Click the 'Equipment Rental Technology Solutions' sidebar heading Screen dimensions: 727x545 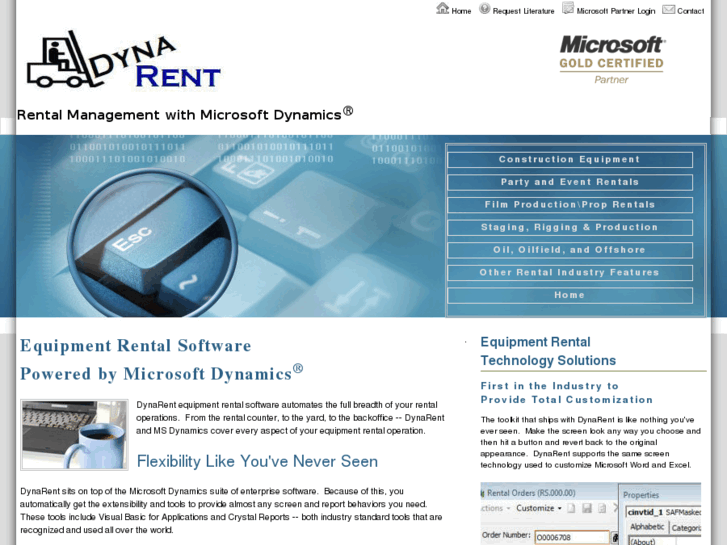pyautogui.click(x=548, y=351)
